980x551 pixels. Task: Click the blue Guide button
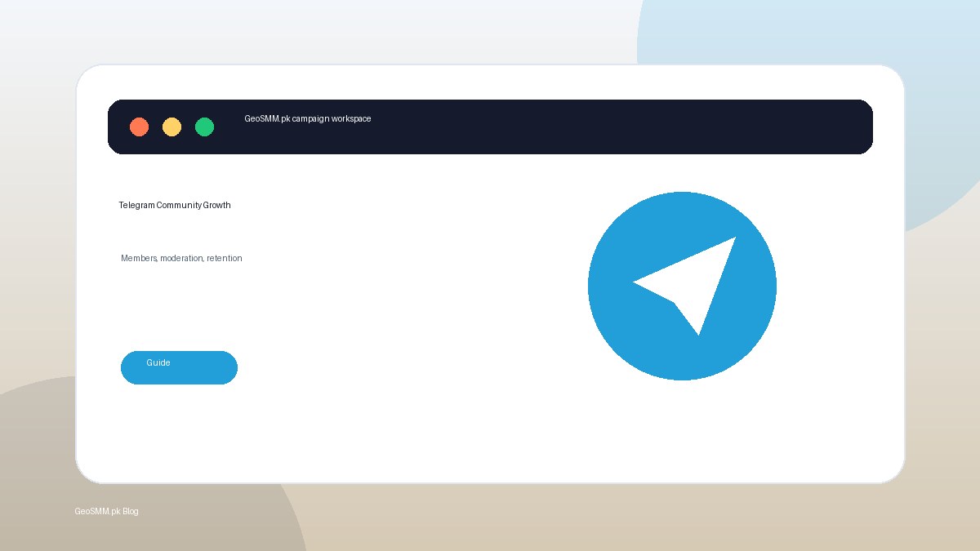(x=179, y=367)
